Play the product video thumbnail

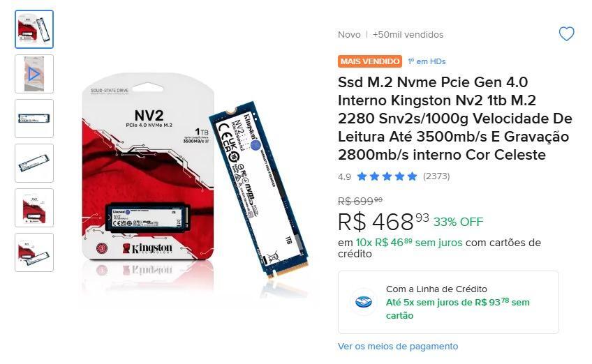[34, 73]
